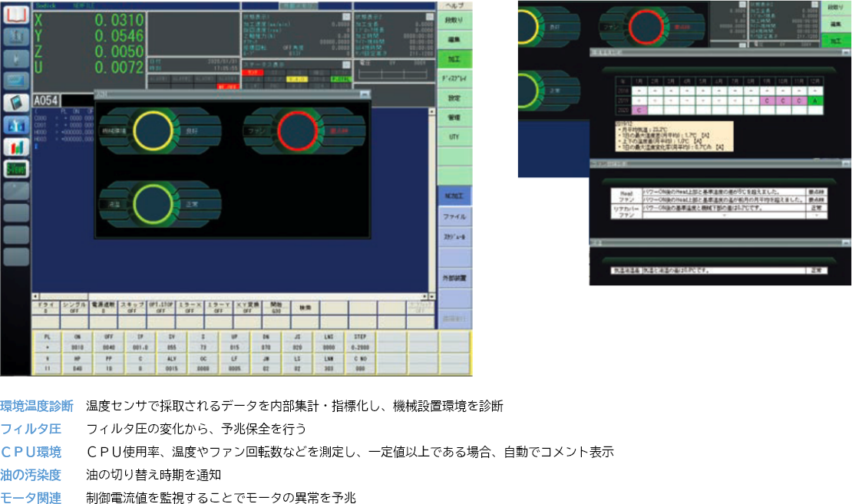Screen dimensions: 852x504
Task: Toggle ミラーY OFF switch
Action: click(x=219, y=308)
